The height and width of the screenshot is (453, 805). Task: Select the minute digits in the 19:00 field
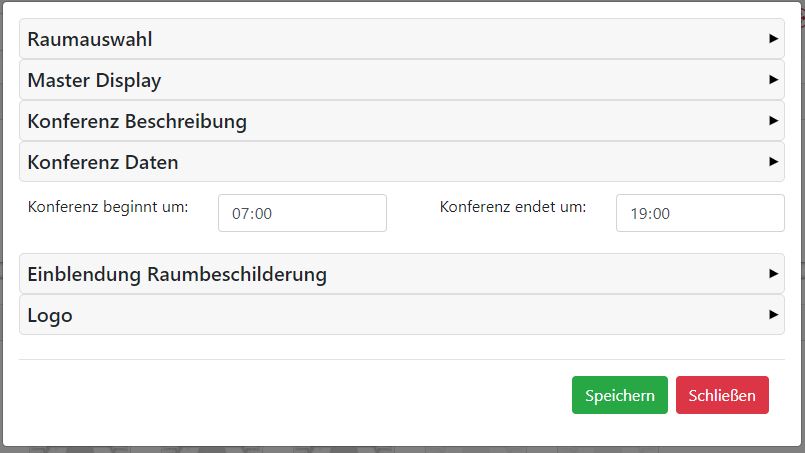[661, 214]
